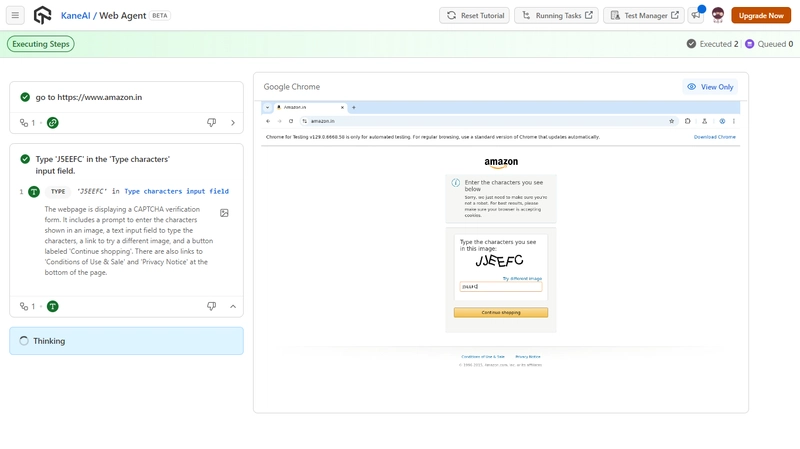Image resolution: width=800 pixels, height=449 pixels.
Task: Click the Thinking status row
Action: pyautogui.click(x=126, y=341)
